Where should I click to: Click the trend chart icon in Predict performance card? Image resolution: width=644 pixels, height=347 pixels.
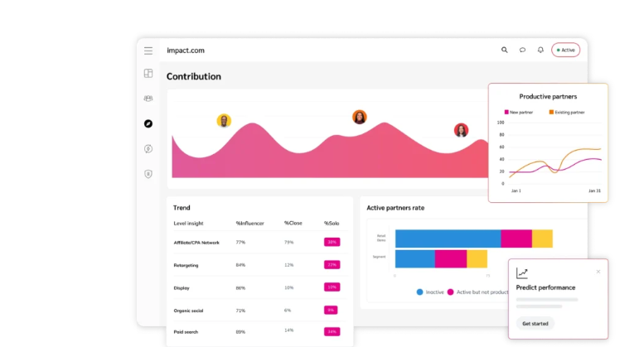click(522, 272)
